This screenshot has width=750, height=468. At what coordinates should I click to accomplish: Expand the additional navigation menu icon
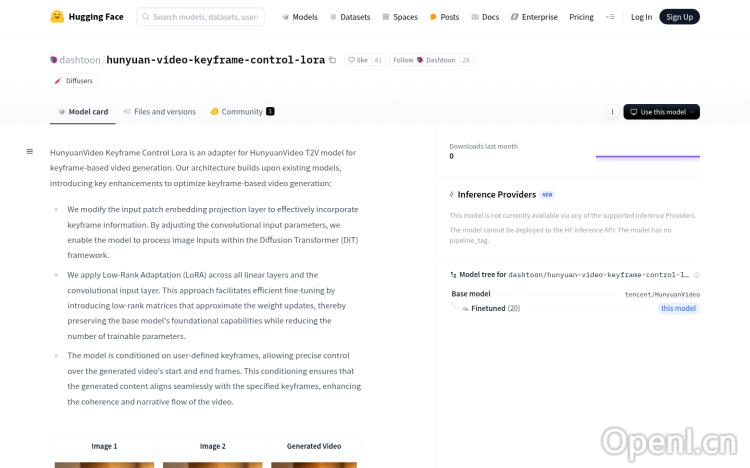point(610,17)
